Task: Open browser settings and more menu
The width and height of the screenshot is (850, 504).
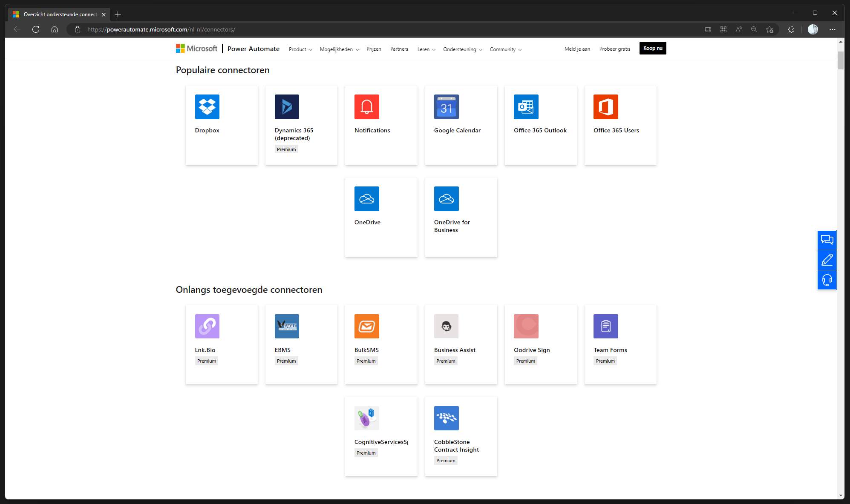Action: [x=833, y=29]
